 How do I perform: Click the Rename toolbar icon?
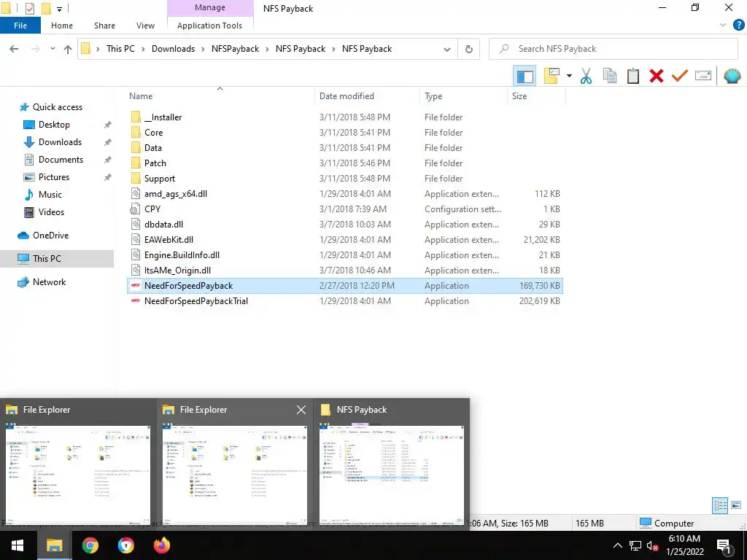pos(703,76)
